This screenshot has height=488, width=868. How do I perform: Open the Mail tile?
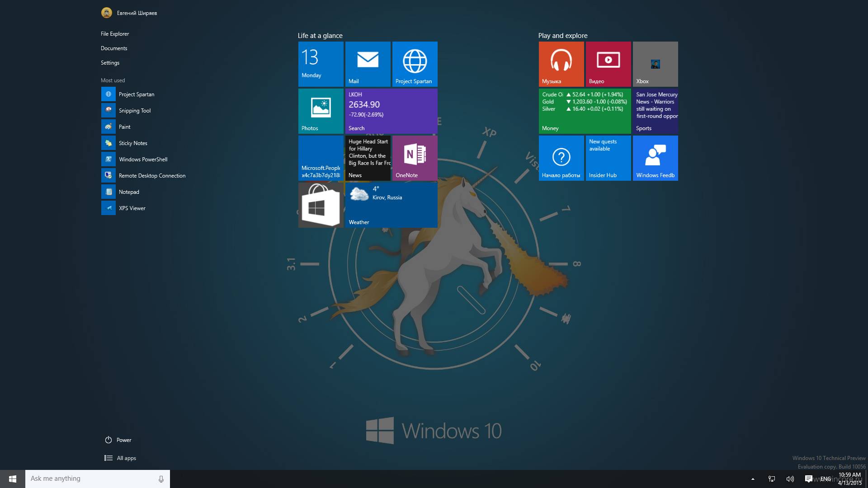coord(368,64)
